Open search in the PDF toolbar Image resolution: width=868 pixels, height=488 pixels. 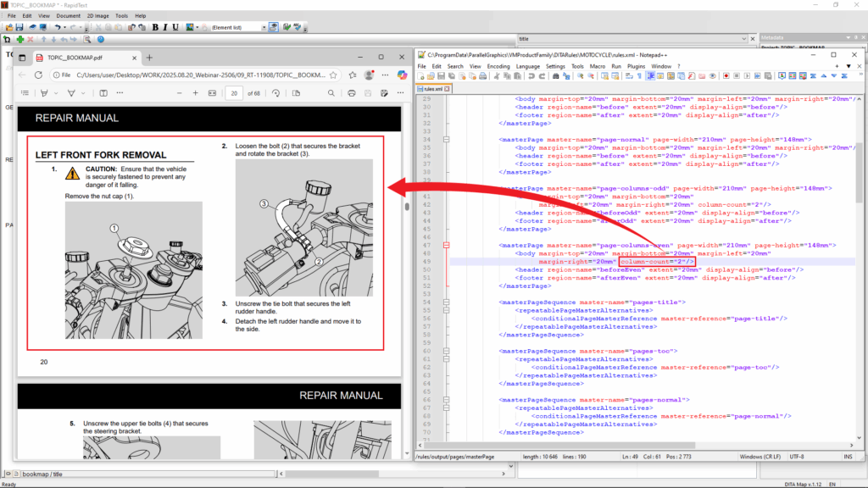pyautogui.click(x=330, y=93)
